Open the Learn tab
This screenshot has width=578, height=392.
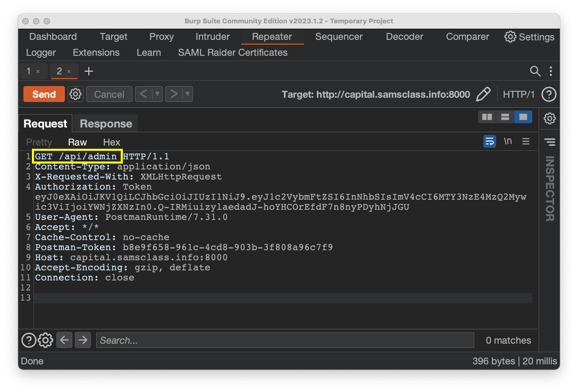pos(149,53)
